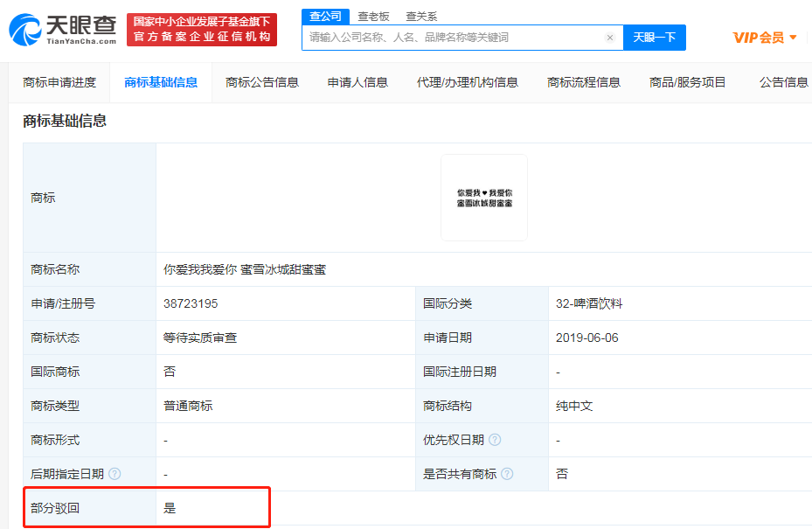Select the trademark name 你爱我我爱你 蜜雪冰城甜蜜蜜

(x=245, y=269)
